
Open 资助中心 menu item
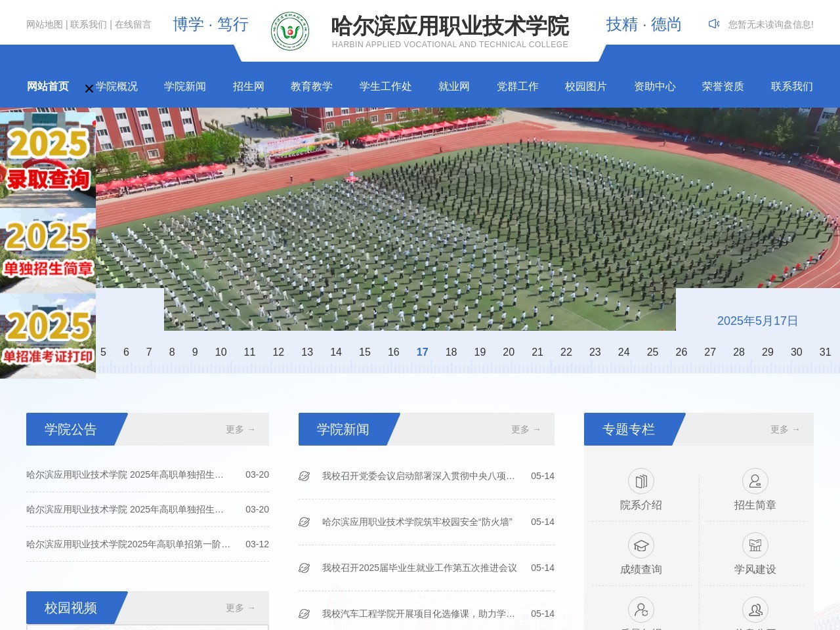[x=655, y=87]
